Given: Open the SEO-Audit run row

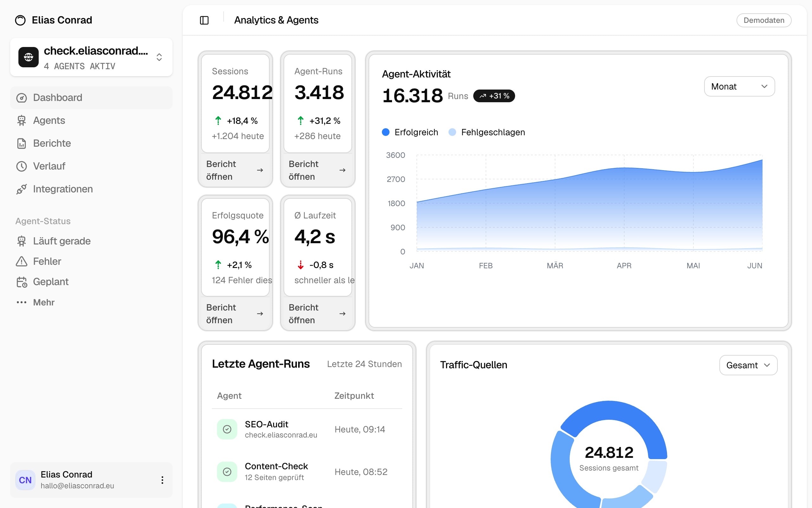Looking at the screenshot, I should (307, 429).
